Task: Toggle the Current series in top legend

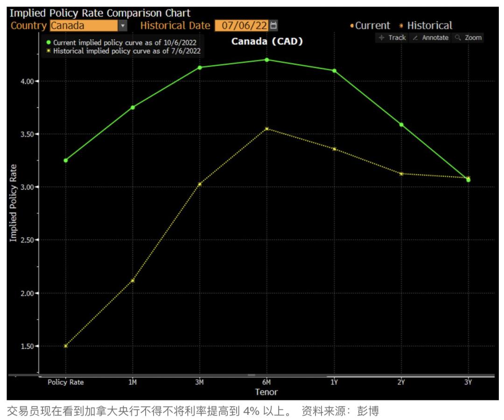Action: 370,26
